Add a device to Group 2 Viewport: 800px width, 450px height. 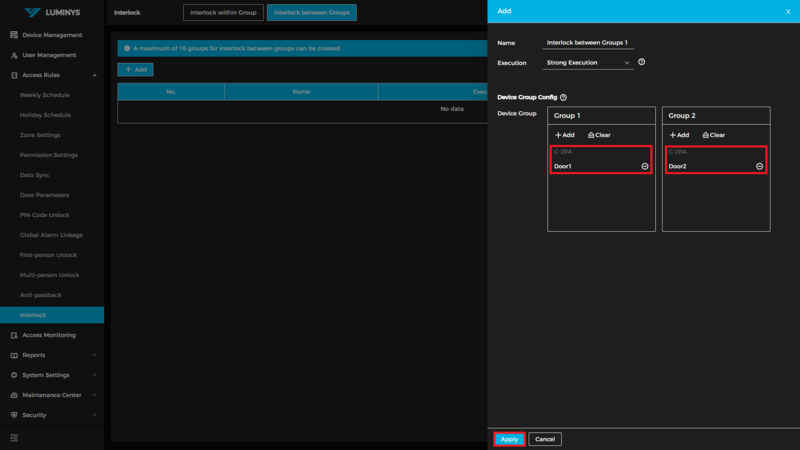click(x=679, y=135)
